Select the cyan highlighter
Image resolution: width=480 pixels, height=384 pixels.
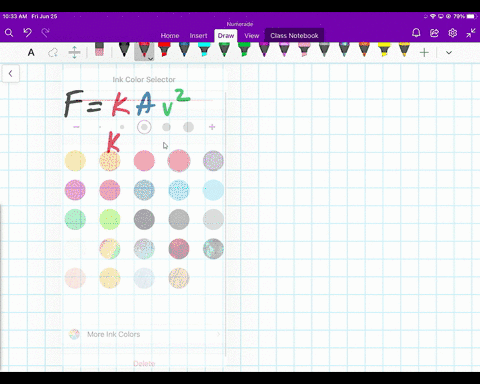point(204,49)
